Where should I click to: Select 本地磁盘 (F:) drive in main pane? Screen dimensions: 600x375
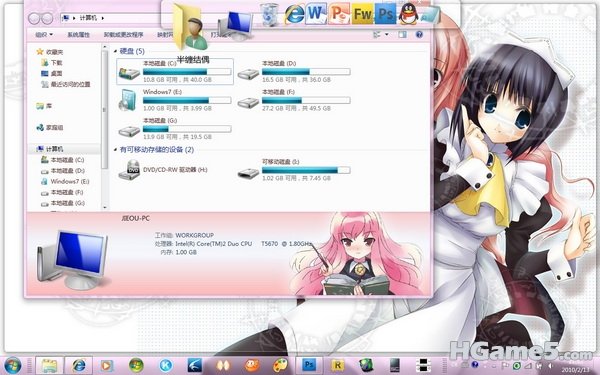[293, 100]
